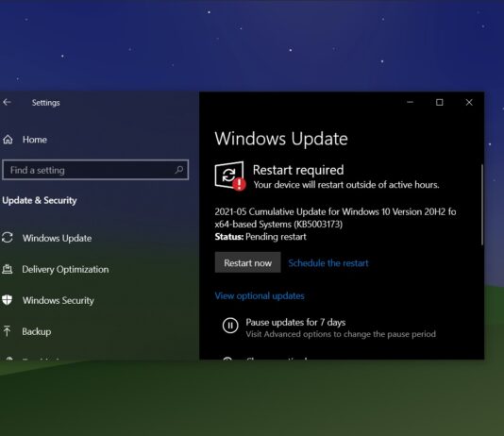Open Windows Security page

click(59, 300)
